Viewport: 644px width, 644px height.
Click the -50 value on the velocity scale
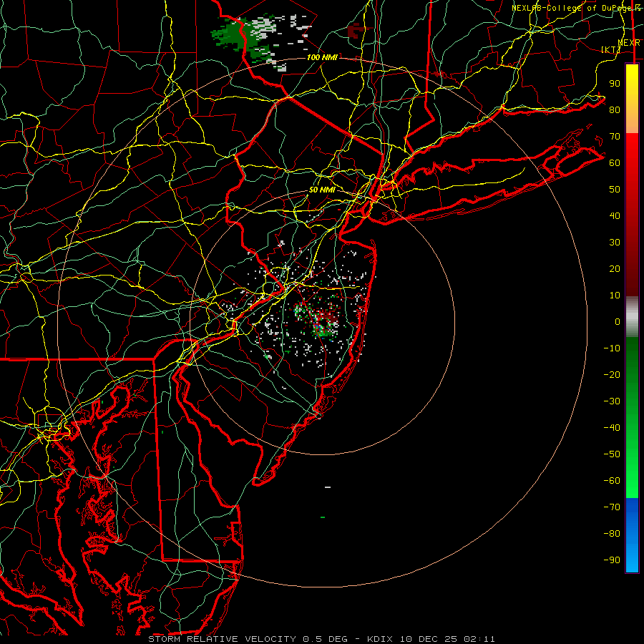click(x=612, y=454)
